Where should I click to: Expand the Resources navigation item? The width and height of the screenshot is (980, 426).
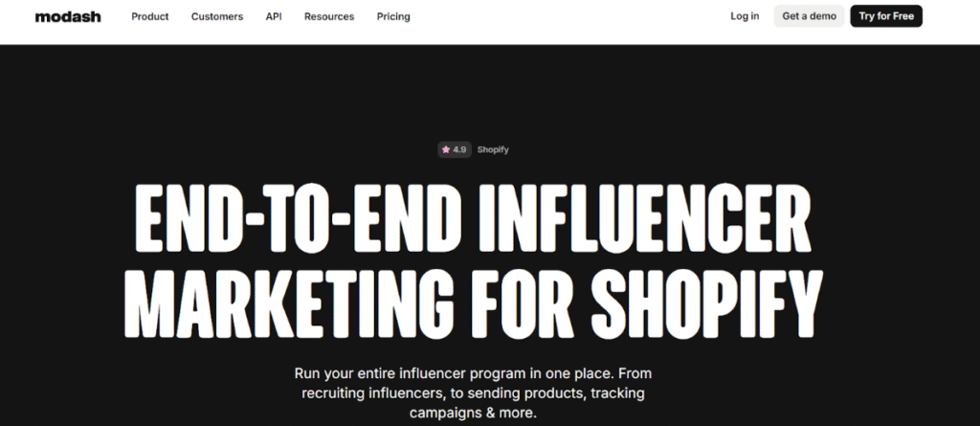[x=329, y=16]
